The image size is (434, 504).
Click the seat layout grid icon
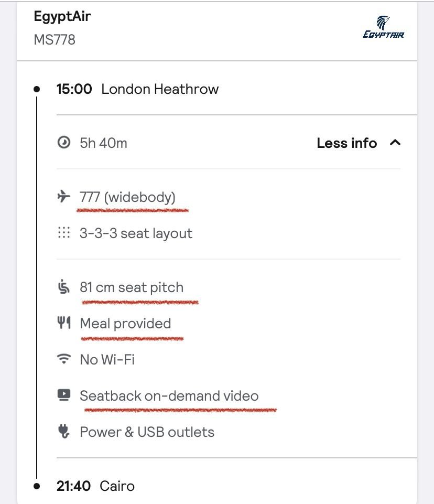64,233
